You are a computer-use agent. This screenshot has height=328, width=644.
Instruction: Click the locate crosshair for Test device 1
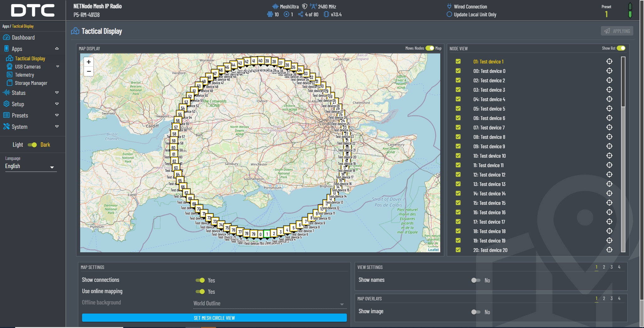(x=609, y=62)
